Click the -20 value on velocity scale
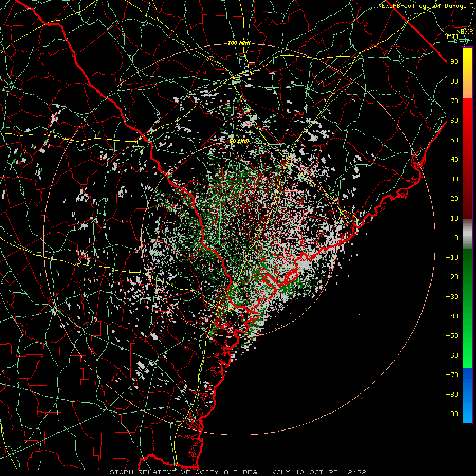Screen dimensions: 476x476 [452, 277]
